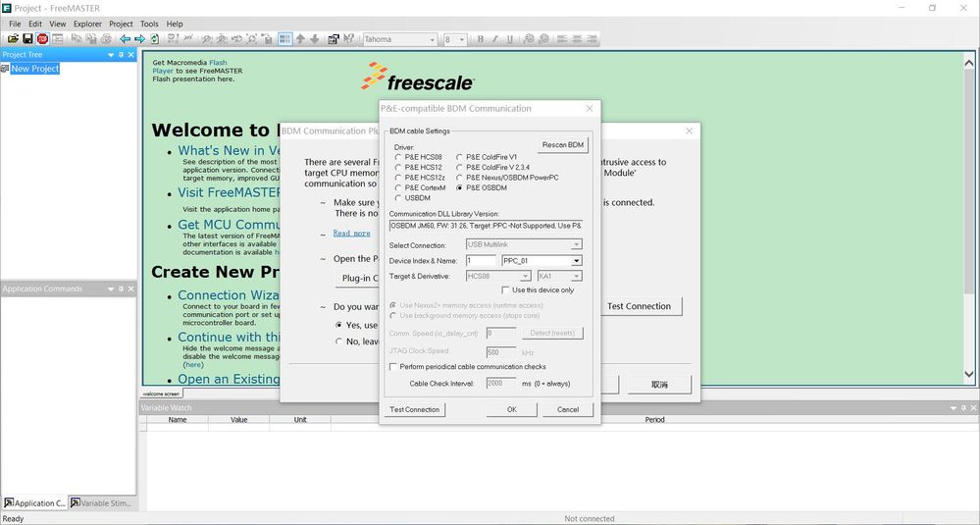Confirm the P&E dialog with OK

(x=511, y=409)
